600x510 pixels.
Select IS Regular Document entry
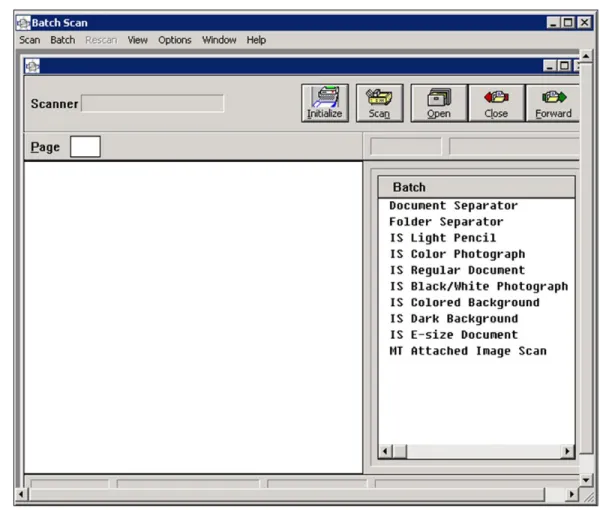coord(457,270)
